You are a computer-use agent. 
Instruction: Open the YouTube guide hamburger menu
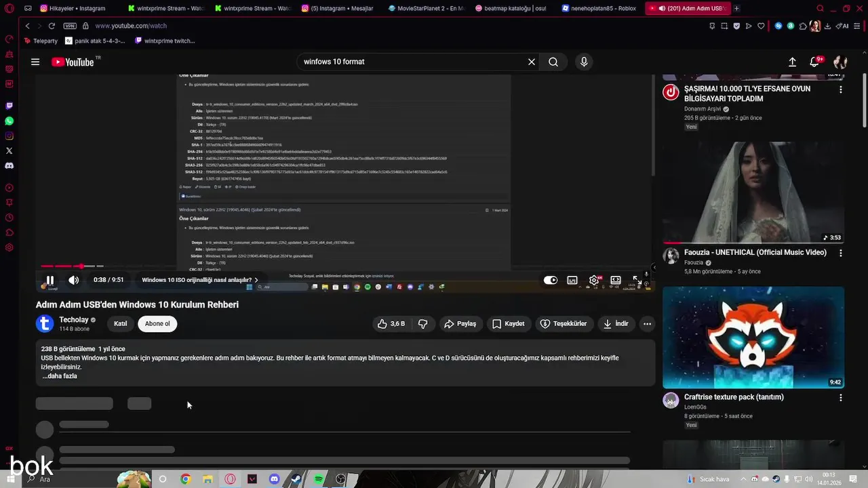pyautogui.click(x=35, y=62)
